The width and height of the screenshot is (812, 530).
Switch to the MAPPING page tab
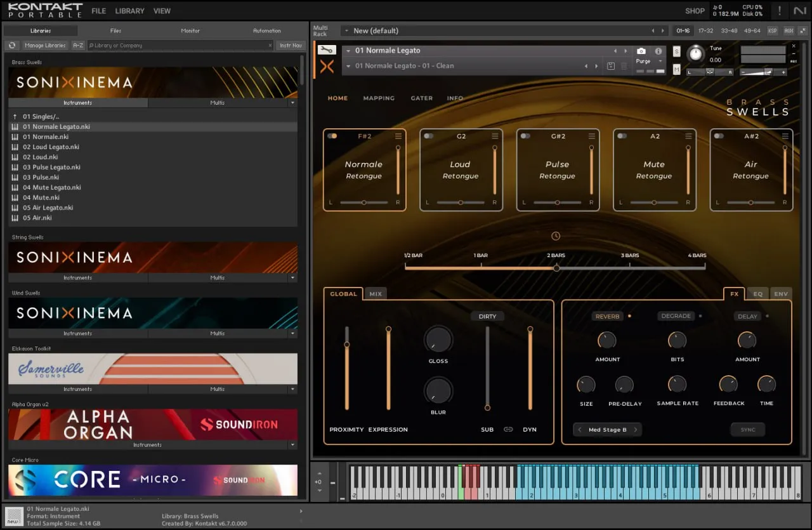(379, 98)
